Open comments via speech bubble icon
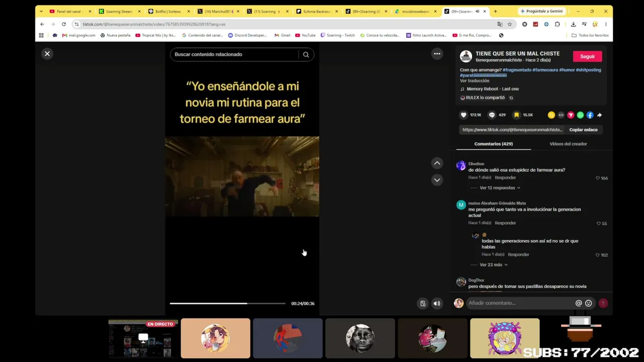 click(492, 115)
